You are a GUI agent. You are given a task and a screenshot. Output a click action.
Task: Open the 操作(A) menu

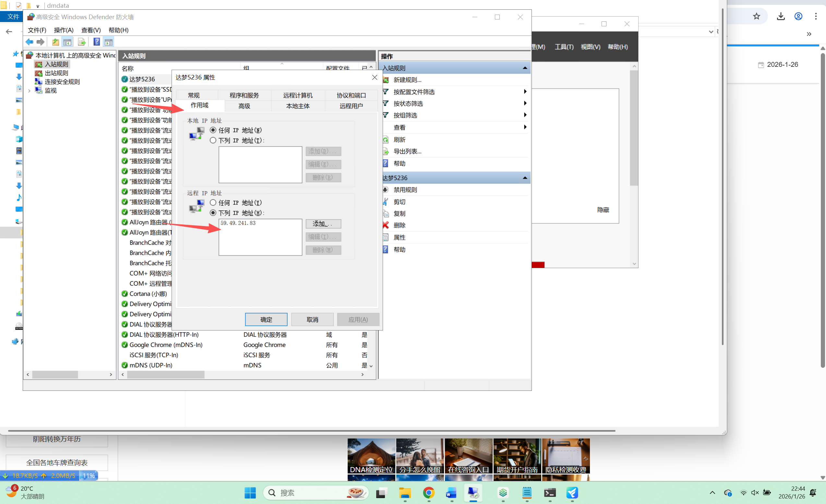(x=64, y=30)
